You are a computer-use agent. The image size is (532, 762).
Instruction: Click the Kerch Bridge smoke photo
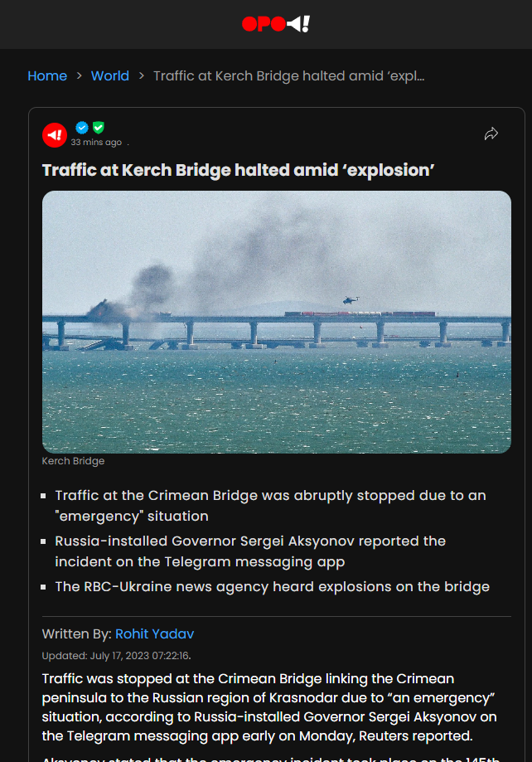277,322
